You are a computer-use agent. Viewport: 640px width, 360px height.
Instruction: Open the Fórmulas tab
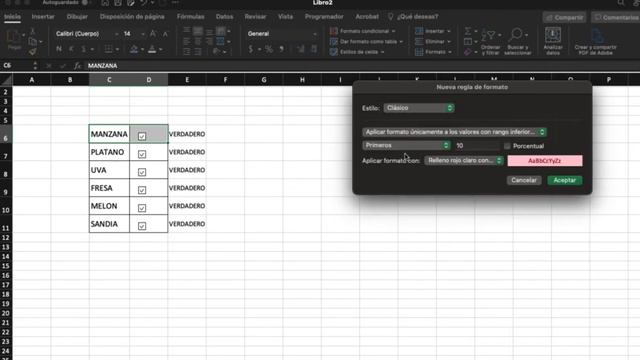coord(191,17)
